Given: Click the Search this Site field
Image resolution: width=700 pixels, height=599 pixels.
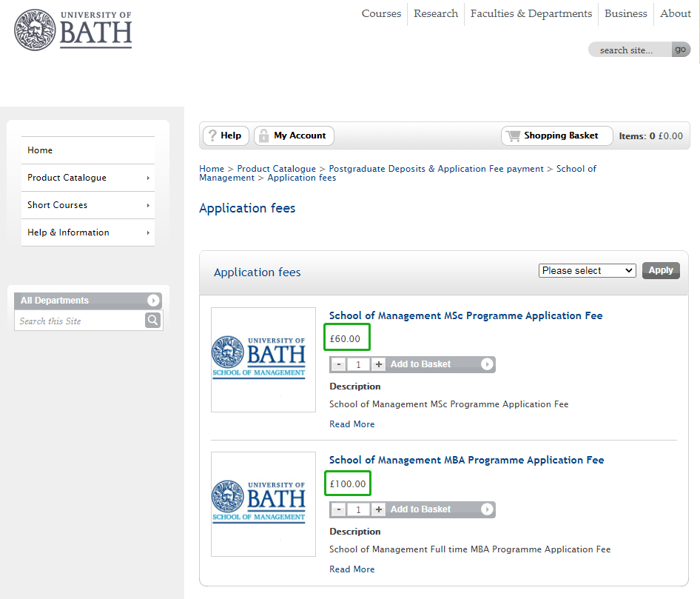Looking at the screenshot, I should pos(80,321).
